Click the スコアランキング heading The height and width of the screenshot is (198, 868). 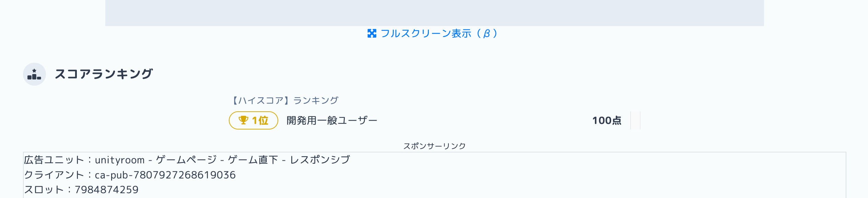[x=104, y=74]
